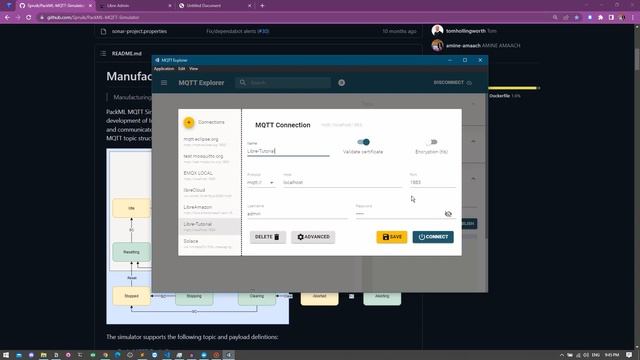640x360 pixels.
Task: Open the View menu in MQTT Explorer
Action: pos(193,69)
